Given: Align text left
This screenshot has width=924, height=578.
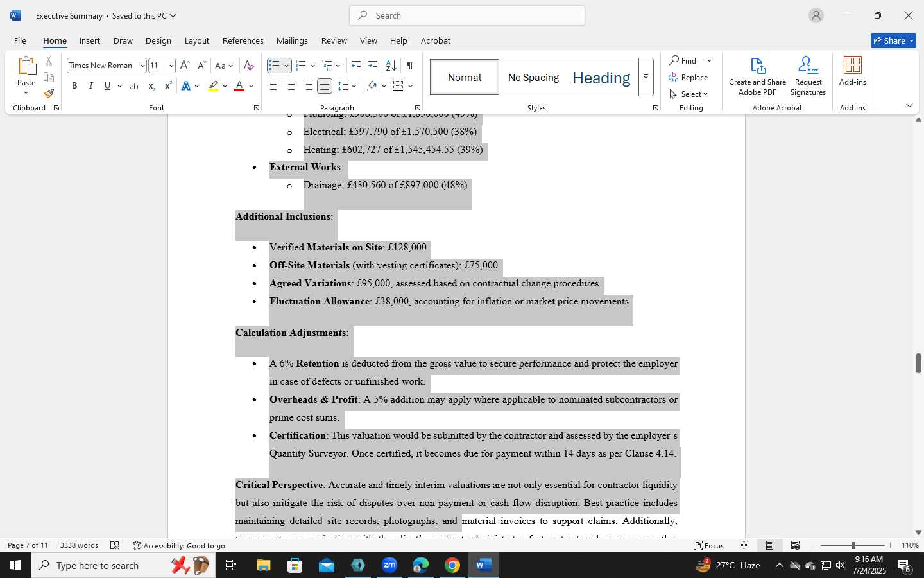Looking at the screenshot, I should point(275,86).
